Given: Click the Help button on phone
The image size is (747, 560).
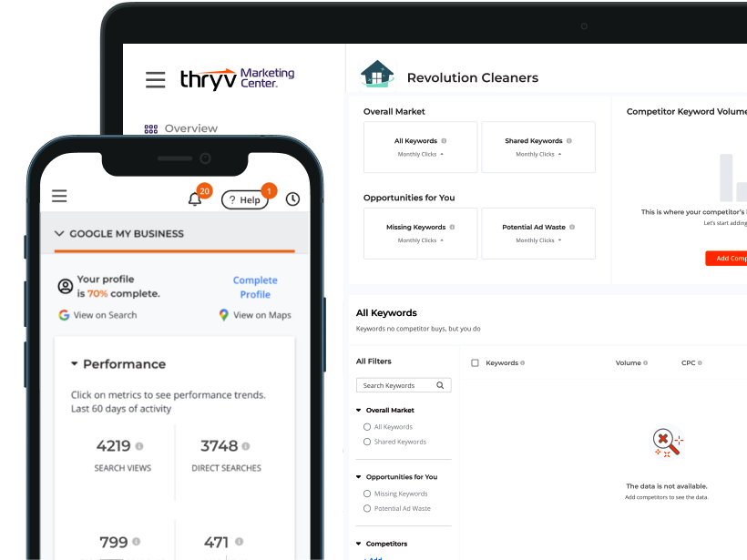Looking at the screenshot, I should pyautogui.click(x=245, y=200).
